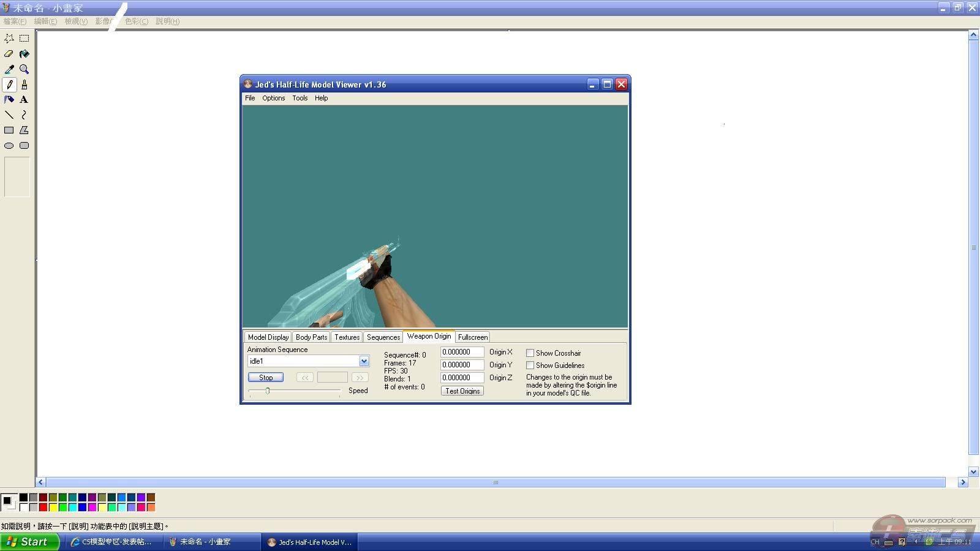Select the Airbrush spray tool
The height and width of the screenshot is (551, 980).
point(9,100)
